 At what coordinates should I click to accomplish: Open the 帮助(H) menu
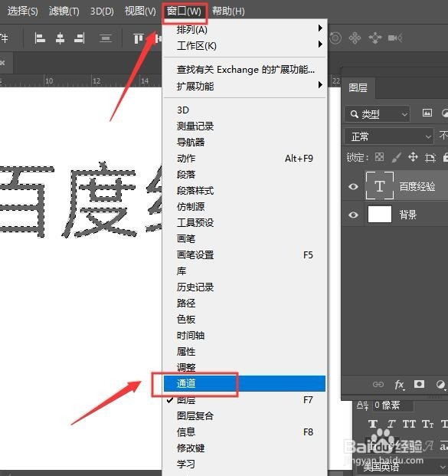[x=228, y=11]
